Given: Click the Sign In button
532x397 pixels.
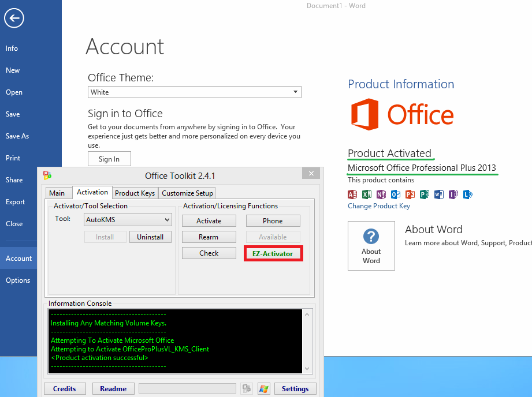Looking at the screenshot, I should point(109,159).
